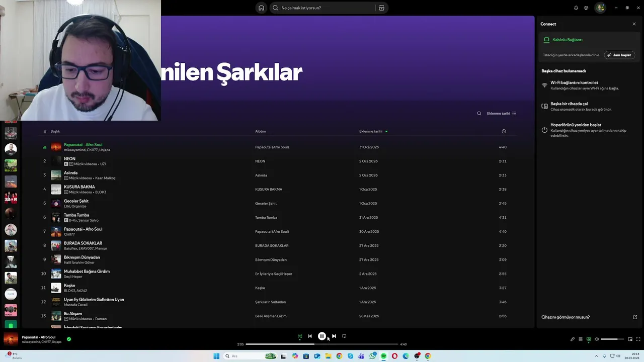Image resolution: width=644 pixels, height=362 pixels.
Task: Close the Connect panel
Action: point(634,24)
